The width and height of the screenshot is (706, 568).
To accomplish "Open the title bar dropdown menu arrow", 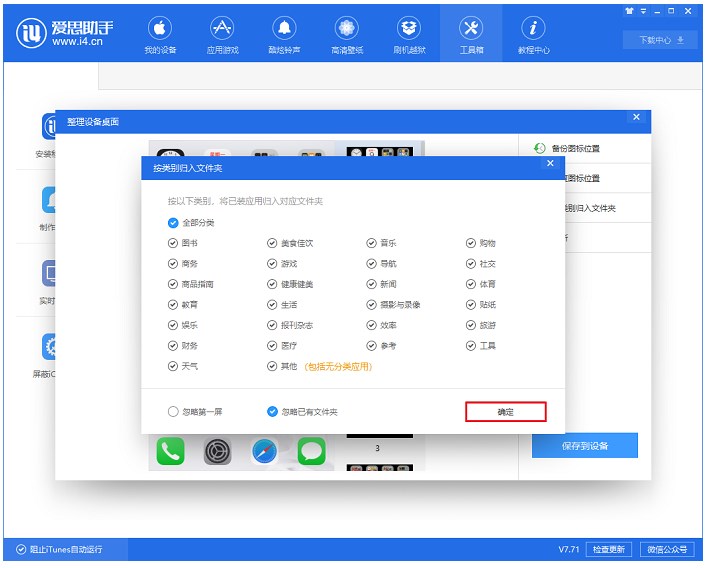I will pos(643,11).
